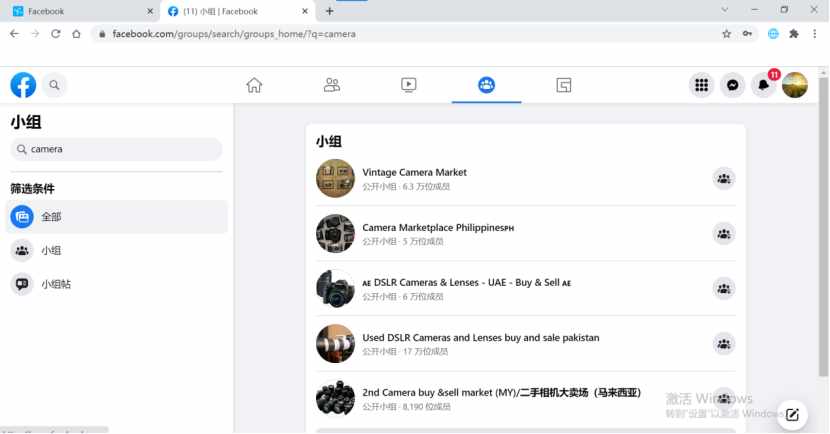The width and height of the screenshot is (830, 434).
Task: Click browser back arrow
Action: coord(14,34)
